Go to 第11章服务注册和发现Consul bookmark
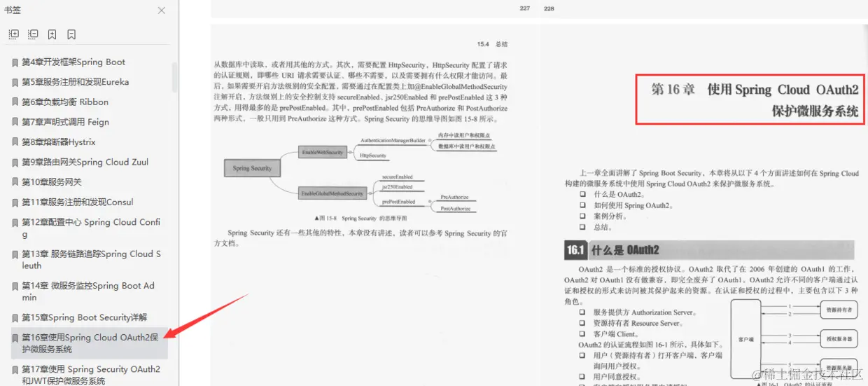The width and height of the screenshot is (868, 386). click(x=77, y=202)
